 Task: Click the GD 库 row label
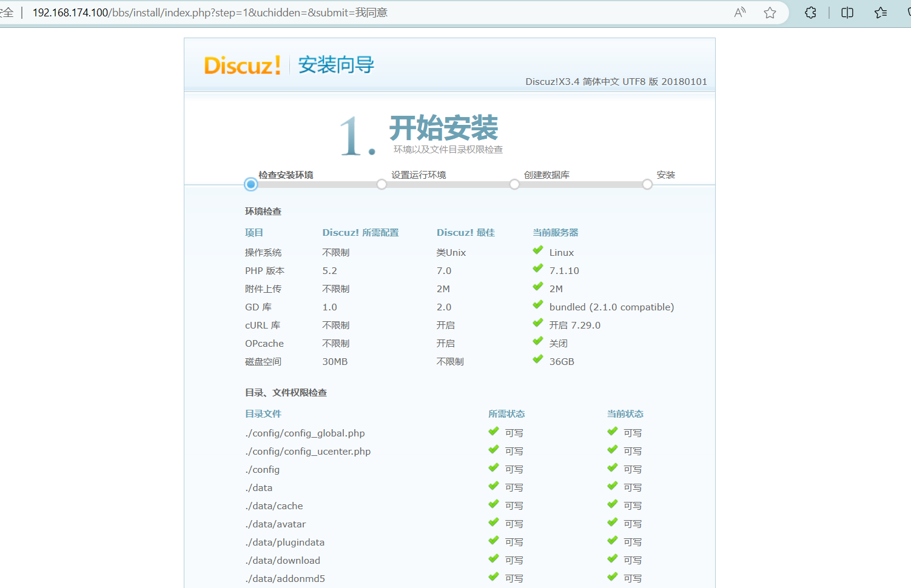[x=258, y=307]
